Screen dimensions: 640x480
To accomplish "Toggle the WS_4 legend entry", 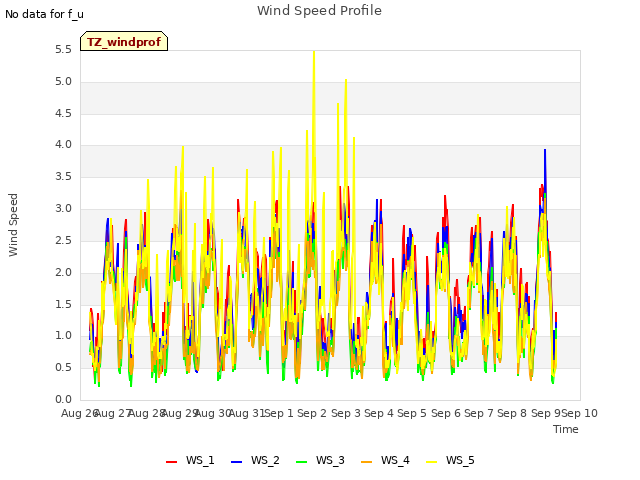I will pyautogui.click(x=385, y=460).
